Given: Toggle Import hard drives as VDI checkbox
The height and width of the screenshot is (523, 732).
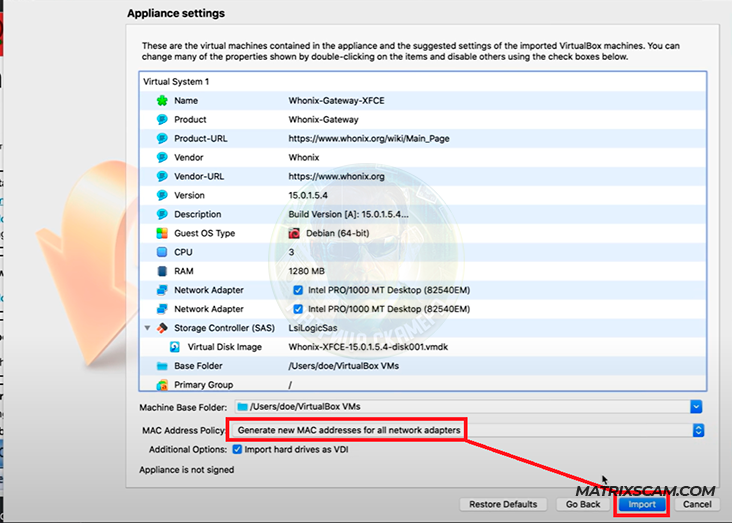Looking at the screenshot, I should point(237,449).
